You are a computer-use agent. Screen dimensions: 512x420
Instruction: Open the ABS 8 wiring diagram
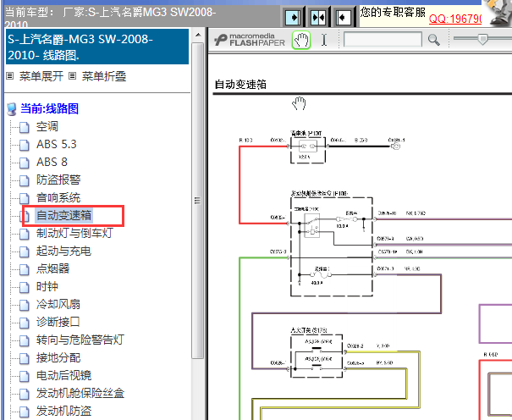click(x=52, y=162)
